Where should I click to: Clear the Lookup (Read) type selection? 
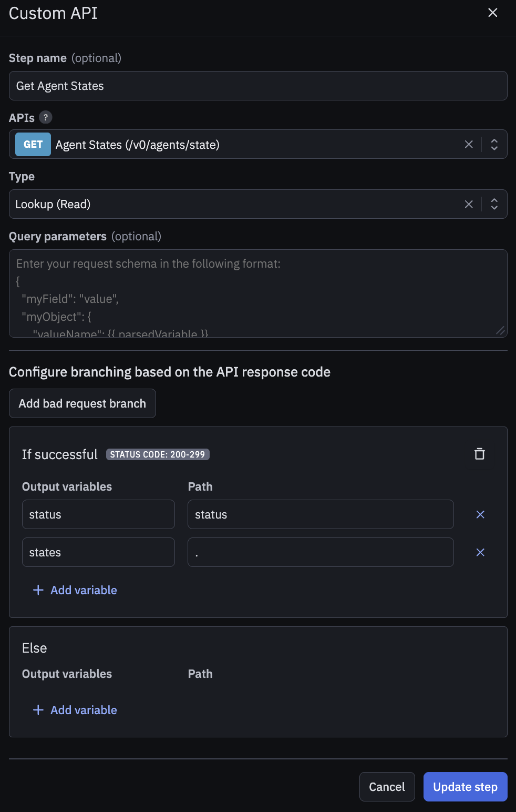[469, 204]
